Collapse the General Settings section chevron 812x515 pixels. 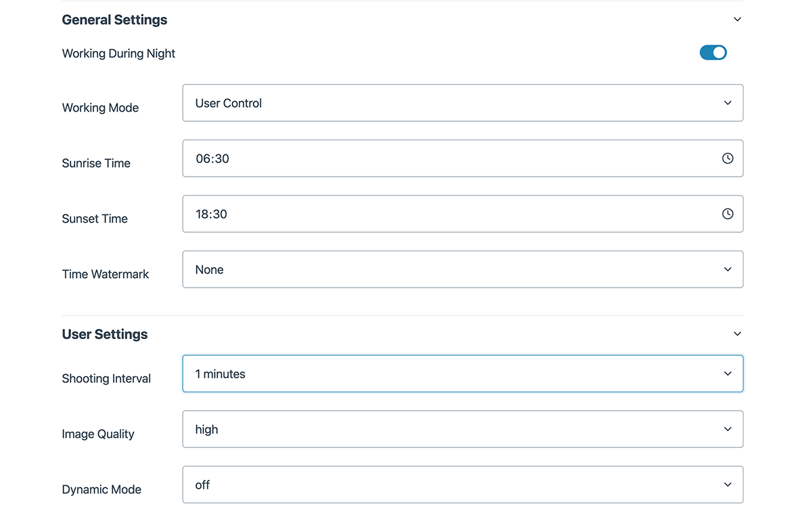coord(738,20)
